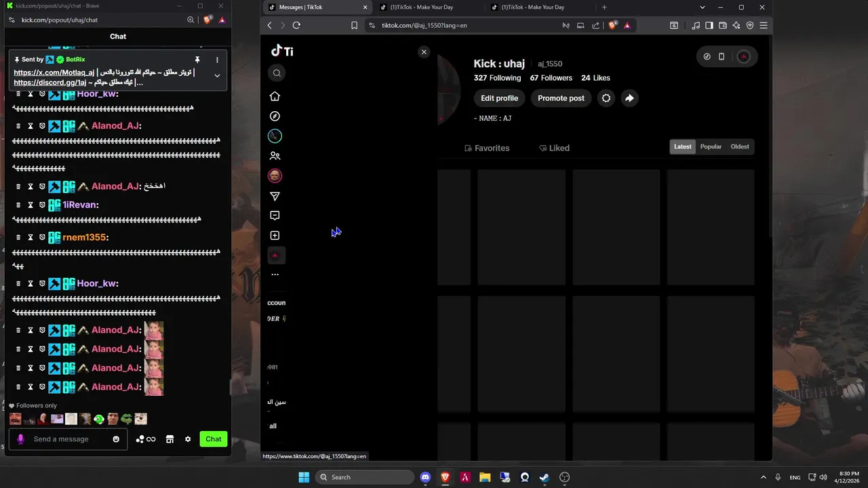Open the emoji picker in Kick chat
This screenshot has width=868, height=488.
coord(116,439)
